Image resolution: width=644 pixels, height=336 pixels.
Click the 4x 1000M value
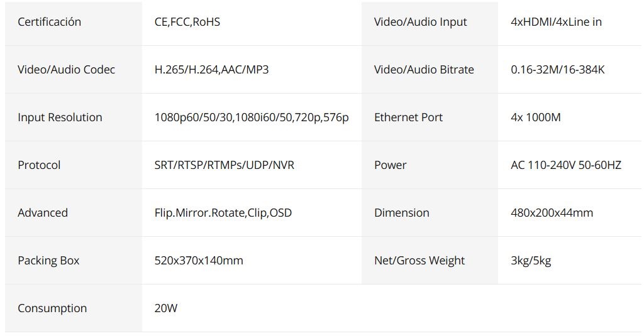tap(536, 117)
